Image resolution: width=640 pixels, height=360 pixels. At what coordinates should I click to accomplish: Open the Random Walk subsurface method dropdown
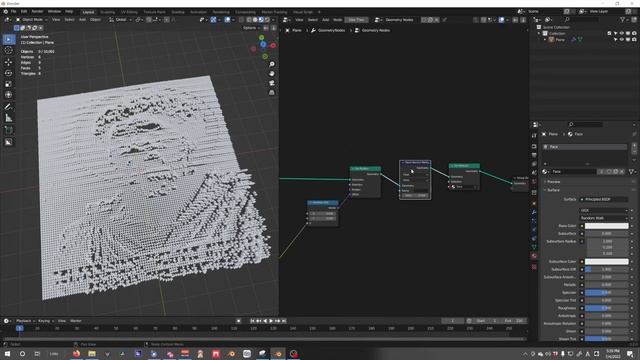point(604,218)
